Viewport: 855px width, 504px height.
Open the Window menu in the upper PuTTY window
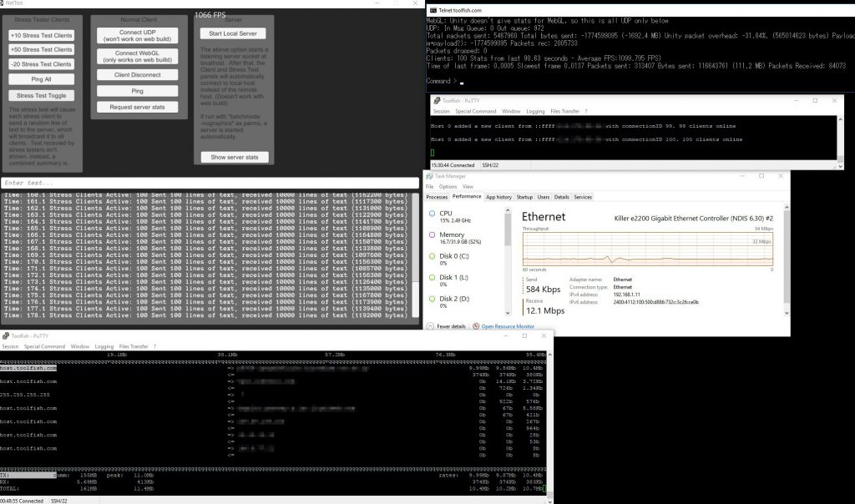click(511, 111)
